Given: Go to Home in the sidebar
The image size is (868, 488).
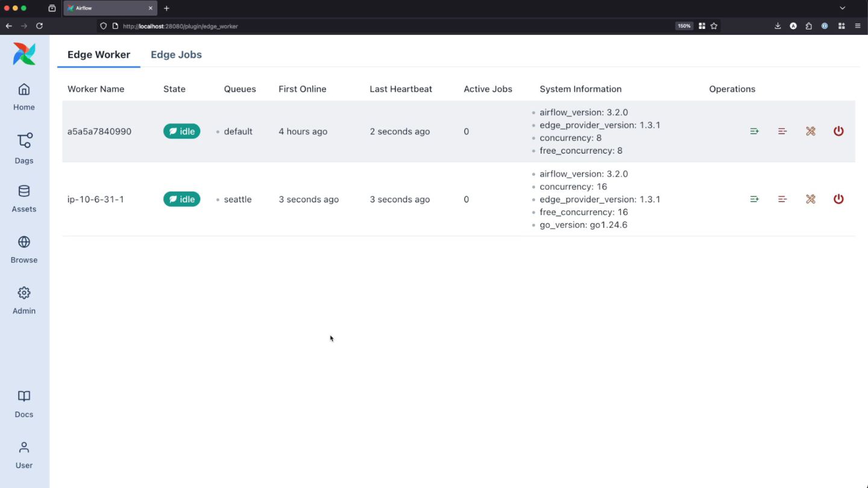Looking at the screenshot, I should [24, 96].
